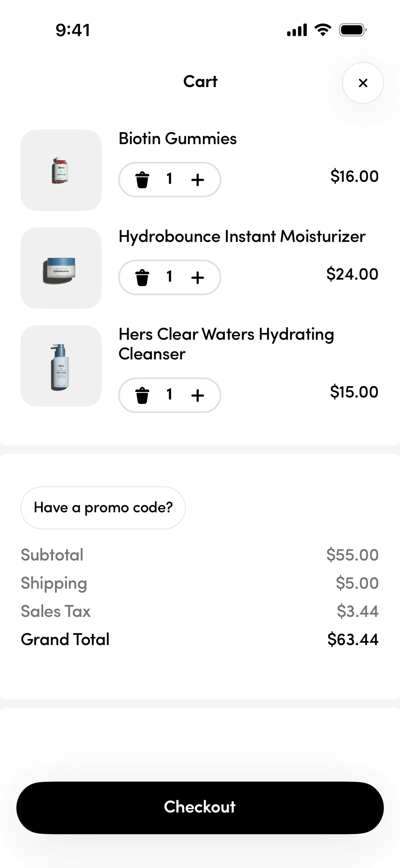The width and height of the screenshot is (400, 868).
Task: Open the Biotin Gummies product thumbnail
Action: point(61,170)
